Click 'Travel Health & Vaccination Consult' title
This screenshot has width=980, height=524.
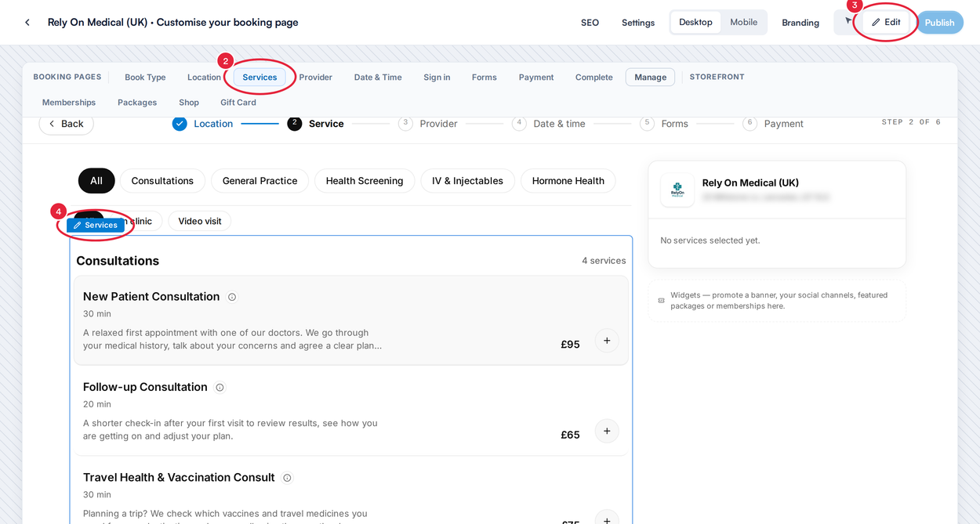179,478
